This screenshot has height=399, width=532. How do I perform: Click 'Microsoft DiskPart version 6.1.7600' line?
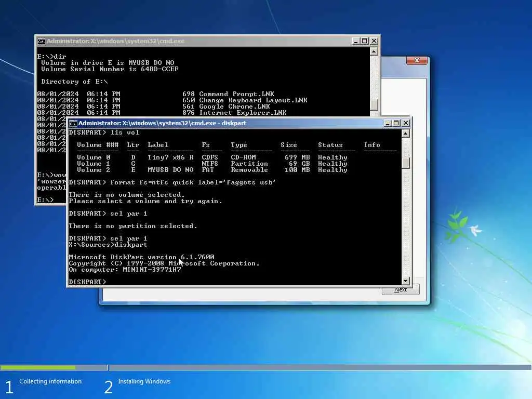pyautogui.click(x=141, y=257)
